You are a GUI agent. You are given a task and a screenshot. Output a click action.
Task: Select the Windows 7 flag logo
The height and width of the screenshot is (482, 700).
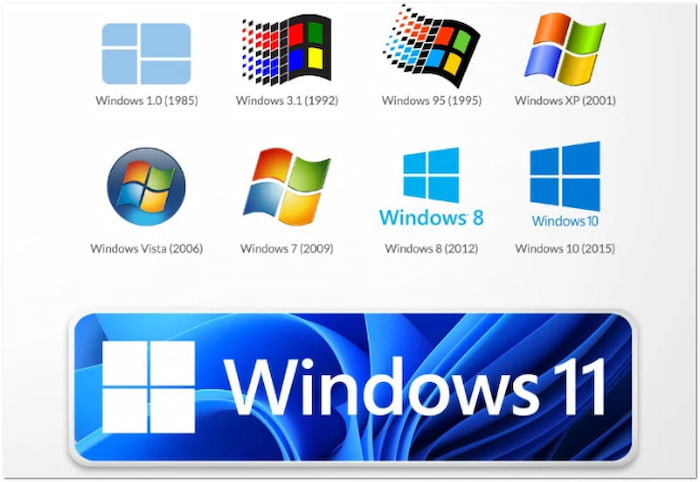(x=286, y=187)
